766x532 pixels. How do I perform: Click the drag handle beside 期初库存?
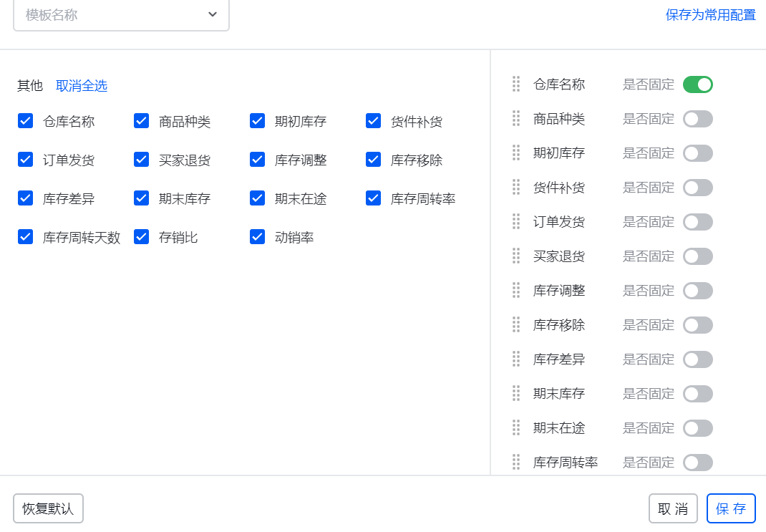pos(515,153)
